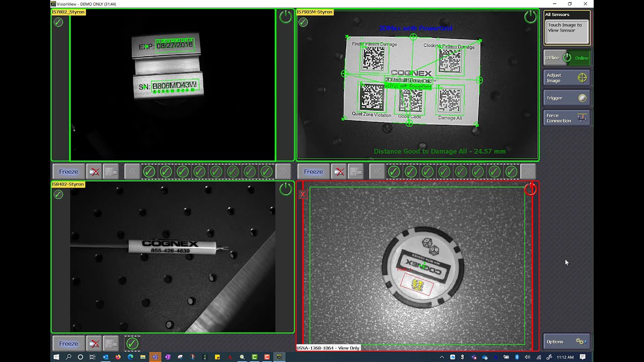Image resolution: width=644 pixels, height=362 pixels.
Task: Click the Trigger button
Action: pyautogui.click(x=567, y=98)
